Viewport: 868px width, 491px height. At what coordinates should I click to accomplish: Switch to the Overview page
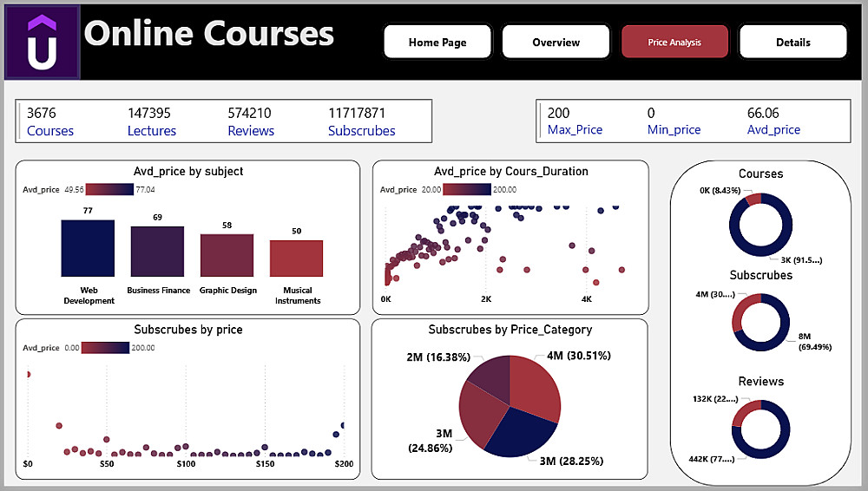click(556, 42)
